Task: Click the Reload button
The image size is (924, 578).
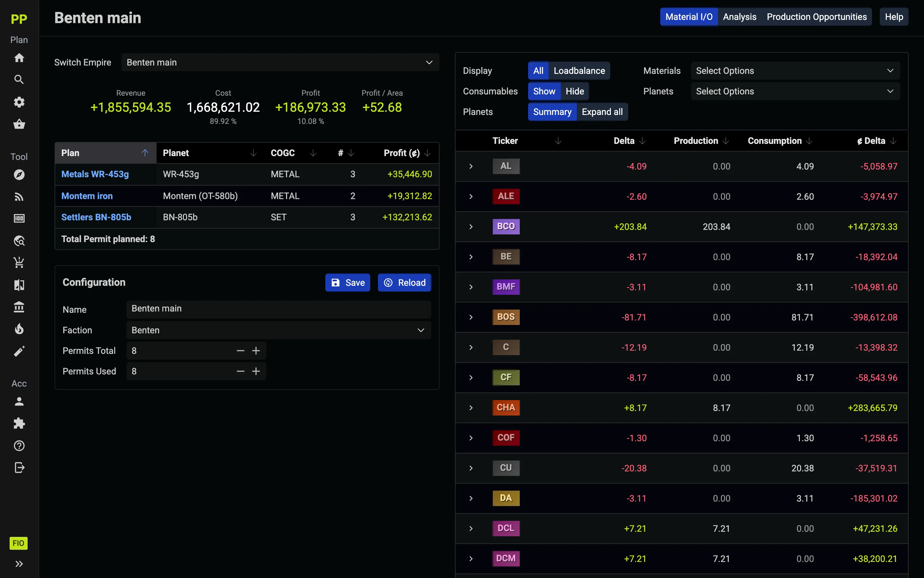Action: coord(404,283)
